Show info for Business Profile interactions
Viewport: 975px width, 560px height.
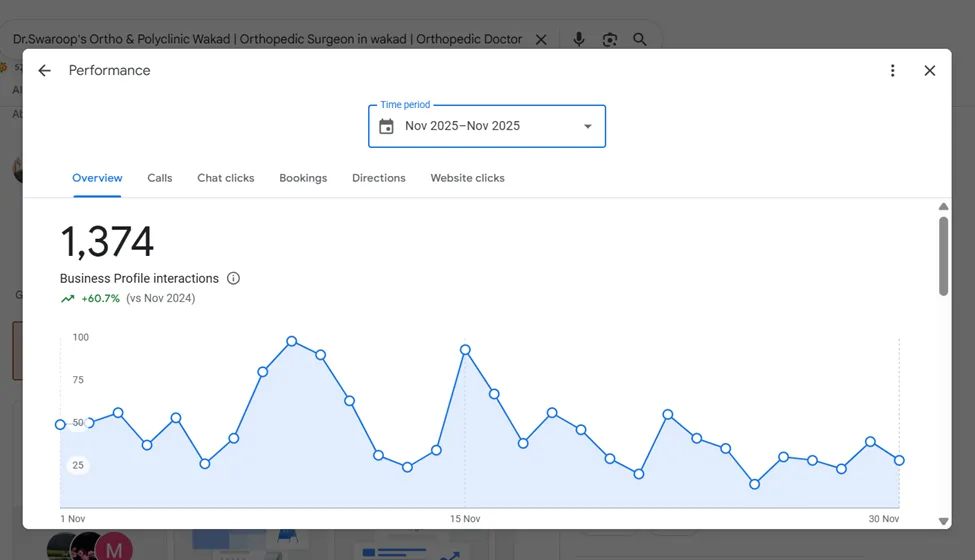(233, 278)
